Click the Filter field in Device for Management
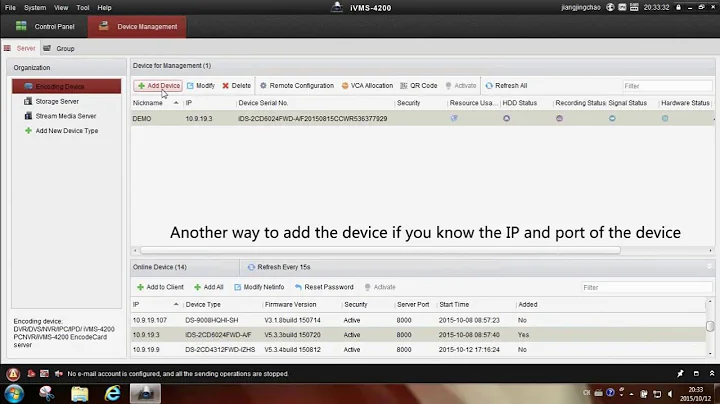 pos(667,86)
